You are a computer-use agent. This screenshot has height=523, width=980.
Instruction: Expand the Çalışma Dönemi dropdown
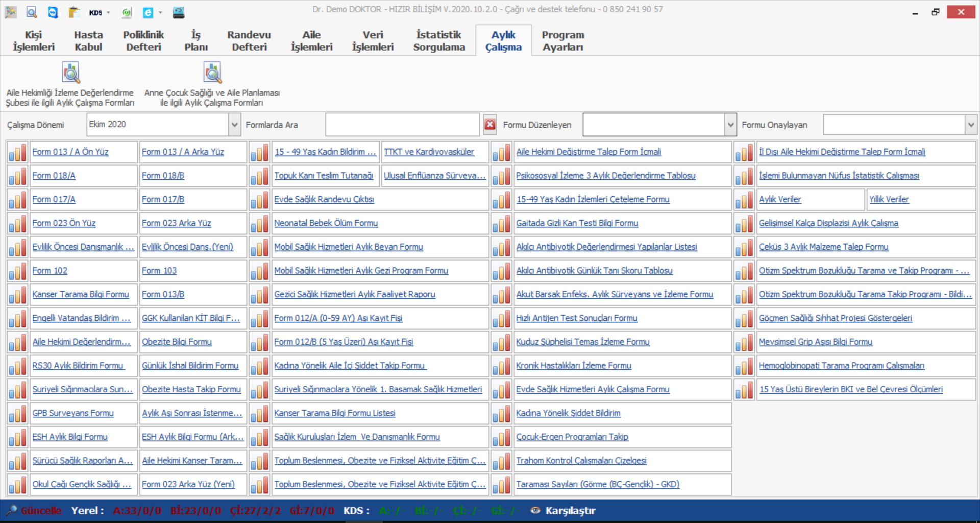click(234, 125)
